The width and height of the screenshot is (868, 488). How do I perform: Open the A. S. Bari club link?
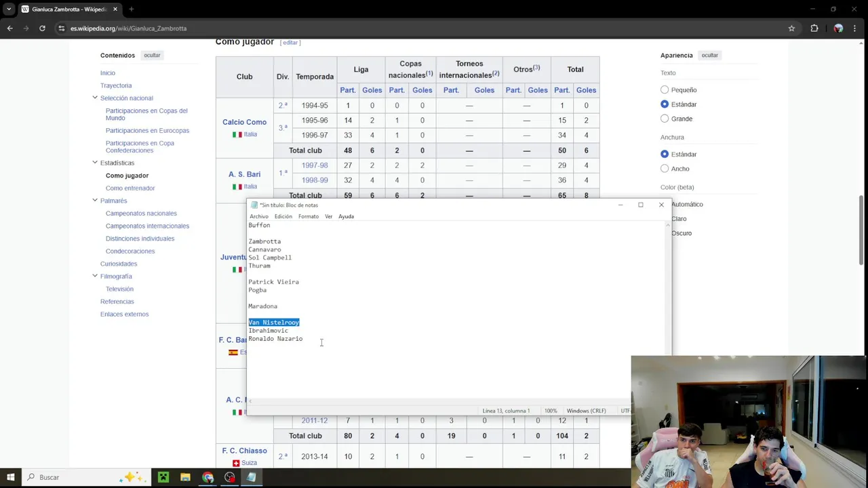(x=244, y=174)
